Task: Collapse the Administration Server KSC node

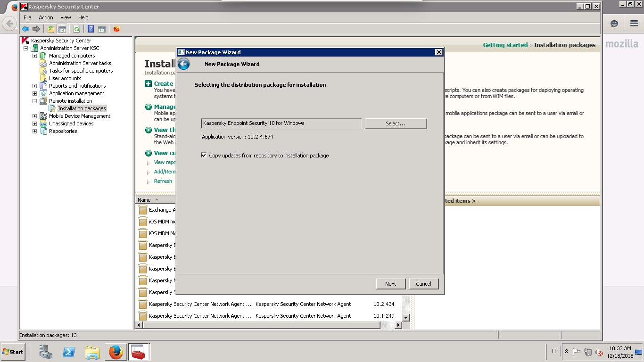Action: (x=25, y=48)
